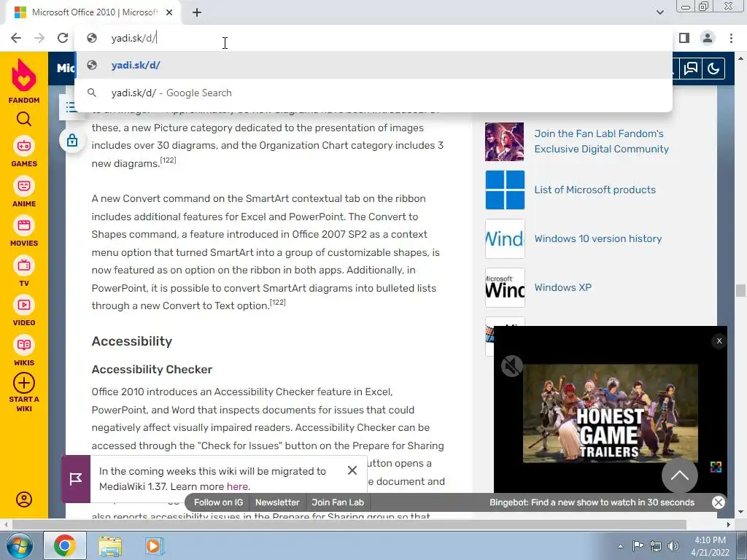This screenshot has height=560, width=747.
Task: Click the Windows XP thumbnail
Action: coord(505,287)
